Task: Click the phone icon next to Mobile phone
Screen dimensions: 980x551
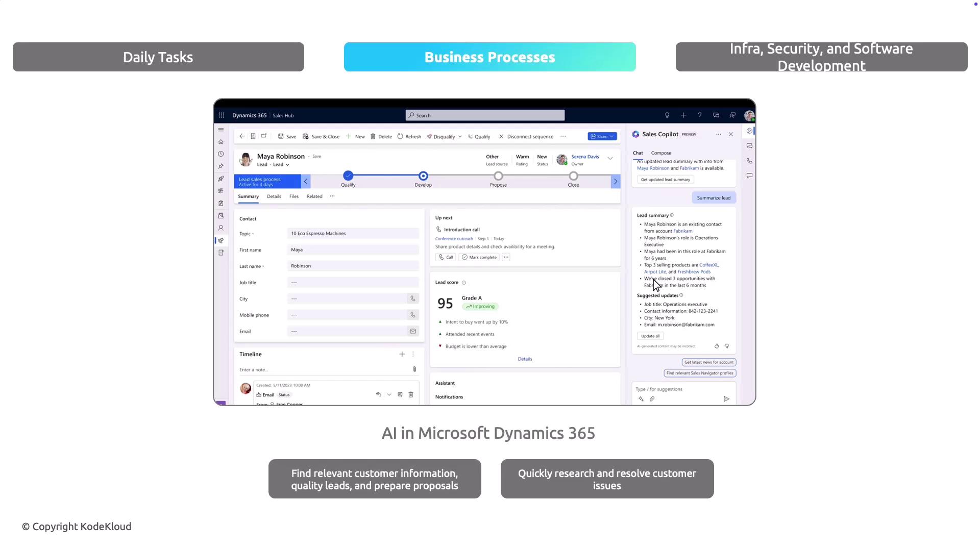Action: coord(413,315)
